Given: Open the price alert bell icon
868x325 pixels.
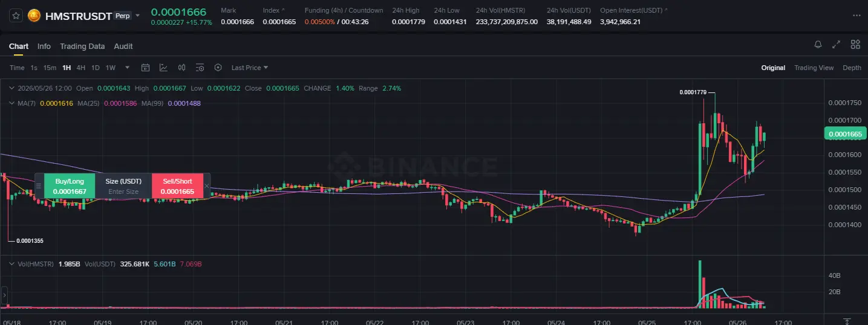Looking at the screenshot, I should coord(818,44).
